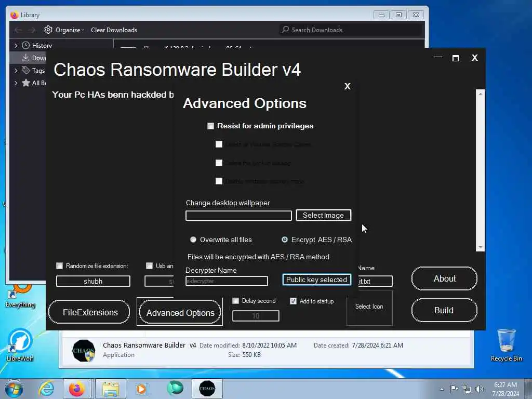
Task: Focus the Search Downloads box
Action: [352, 30]
